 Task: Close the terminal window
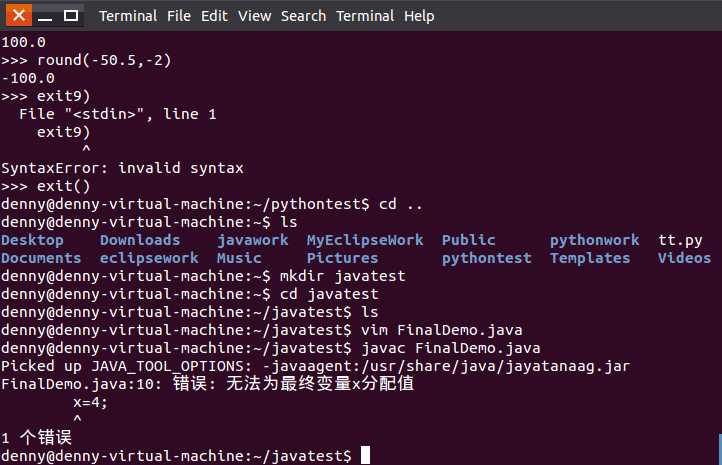point(18,16)
